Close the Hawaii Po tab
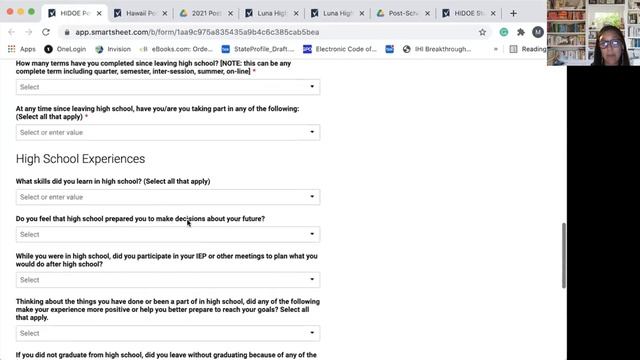This screenshot has width=640, height=360. (164, 13)
